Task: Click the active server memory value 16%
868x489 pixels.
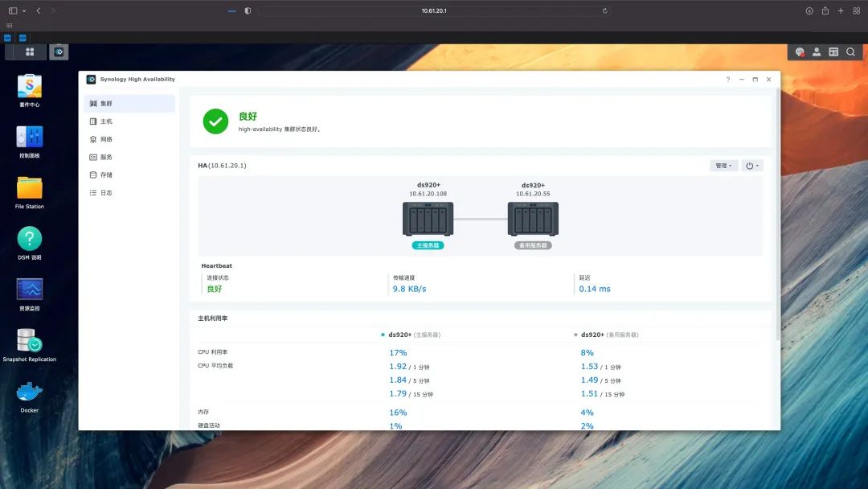Action: click(x=398, y=413)
